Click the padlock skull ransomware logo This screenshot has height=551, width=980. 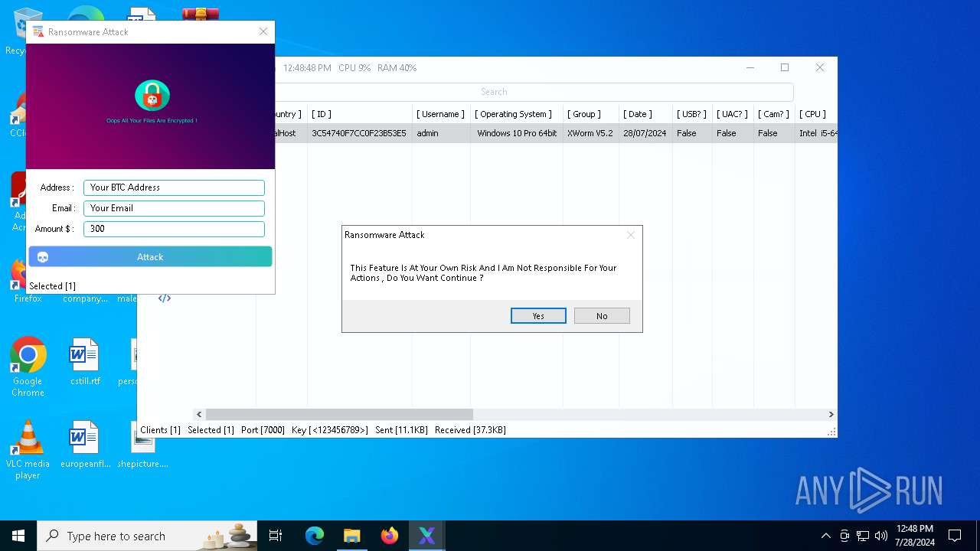click(x=152, y=96)
